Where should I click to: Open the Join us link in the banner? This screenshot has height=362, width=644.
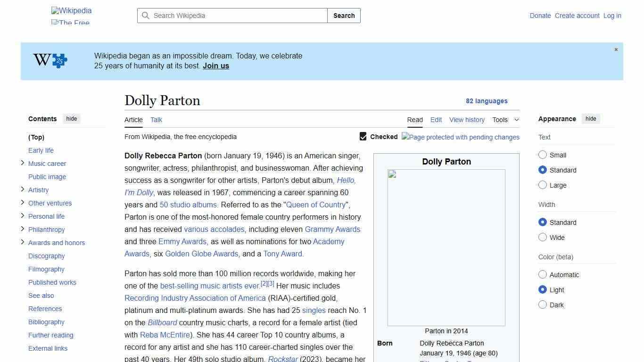pos(215,66)
